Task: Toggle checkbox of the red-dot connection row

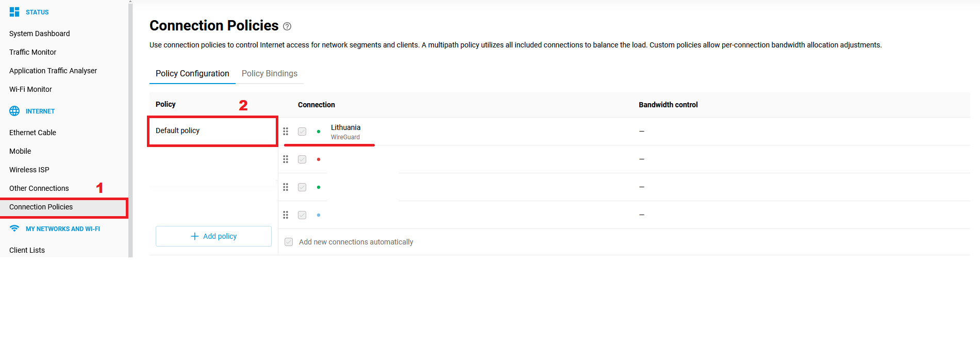Action: [x=302, y=159]
